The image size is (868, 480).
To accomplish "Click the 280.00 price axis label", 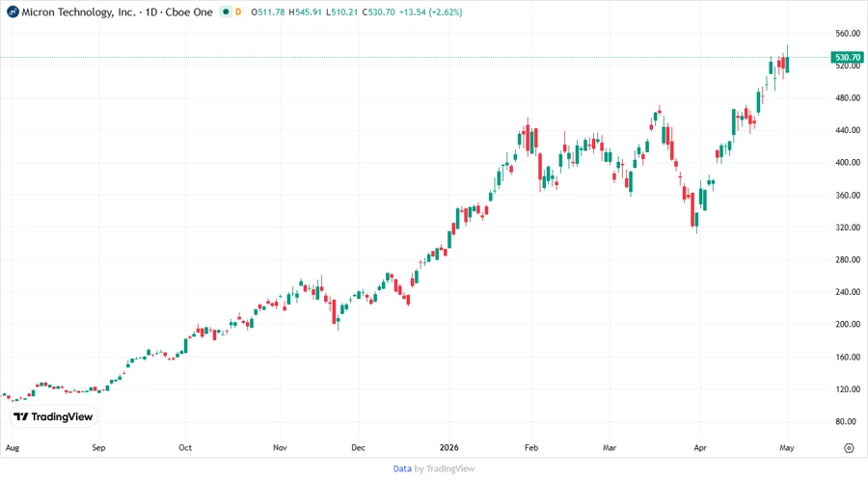I will 848,259.
